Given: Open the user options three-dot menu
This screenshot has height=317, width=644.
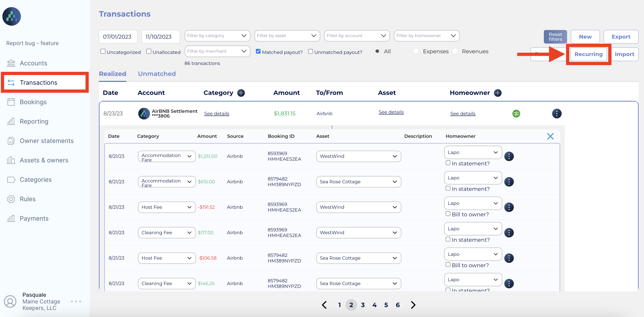Looking at the screenshot, I should [76, 301].
